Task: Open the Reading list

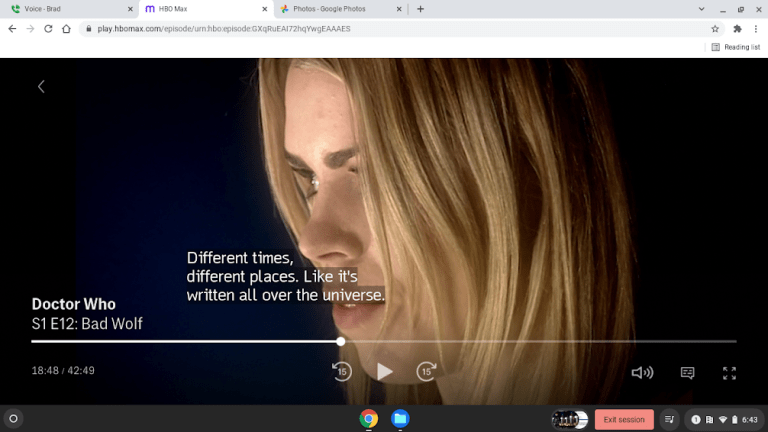Action: (x=736, y=47)
